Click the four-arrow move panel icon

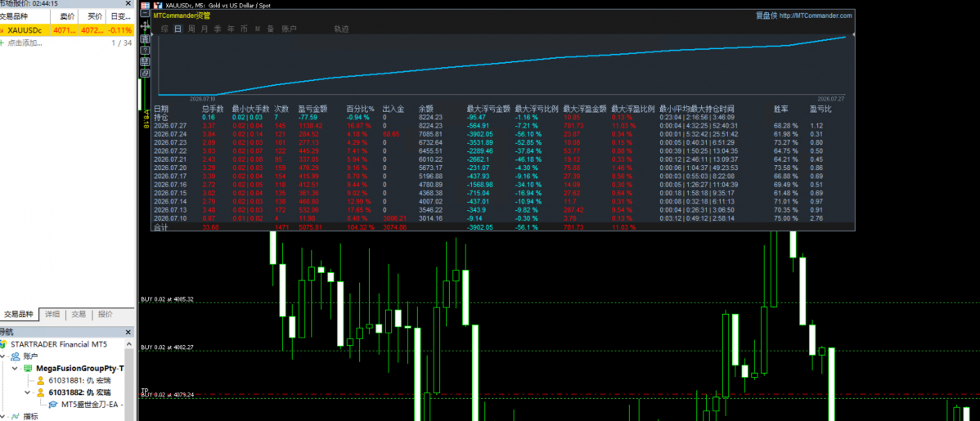coord(145,26)
